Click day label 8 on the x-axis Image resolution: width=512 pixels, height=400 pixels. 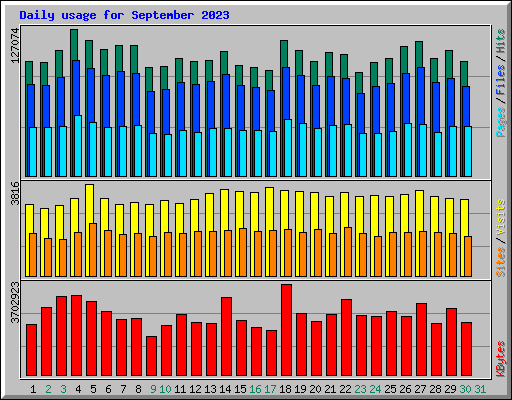[x=138, y=389]
